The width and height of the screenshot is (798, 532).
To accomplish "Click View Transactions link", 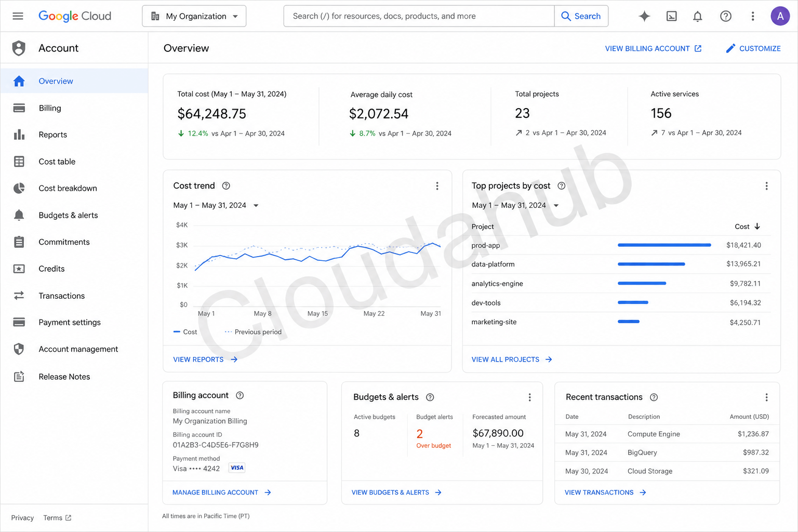I will (605, 493).
